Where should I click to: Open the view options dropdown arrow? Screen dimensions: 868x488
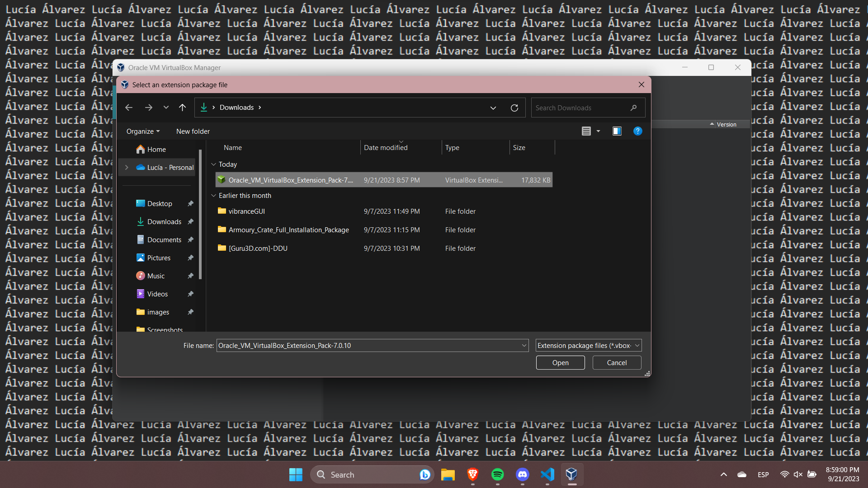tap(598, 131)
